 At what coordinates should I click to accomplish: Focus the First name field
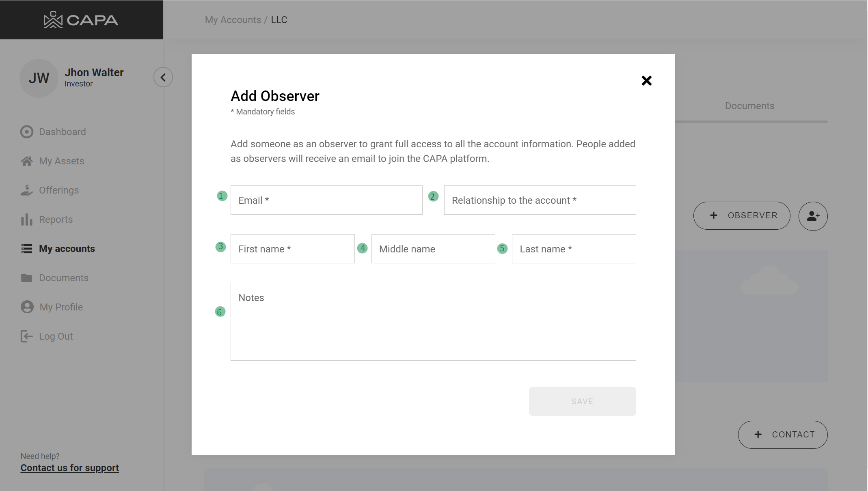(292, 249)
